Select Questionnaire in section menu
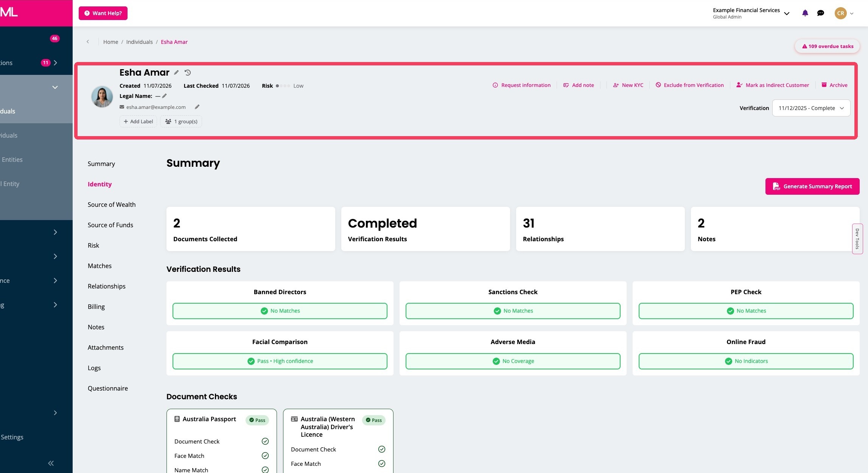The height and width of the screenshot is (473, 868). pos(108,388)
